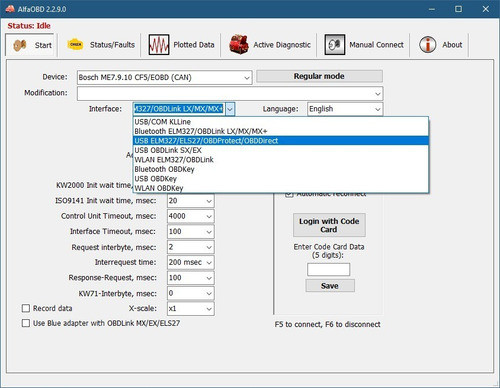Expand the Modification dropdown
Screen dimensions: 500x388
coord(378,94)
